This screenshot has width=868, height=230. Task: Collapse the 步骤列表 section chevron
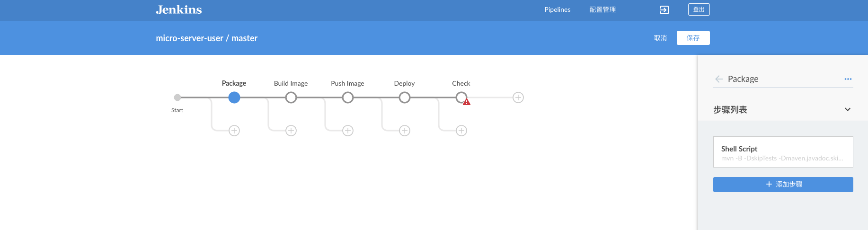pyautogui.click(x=847, y=110)
